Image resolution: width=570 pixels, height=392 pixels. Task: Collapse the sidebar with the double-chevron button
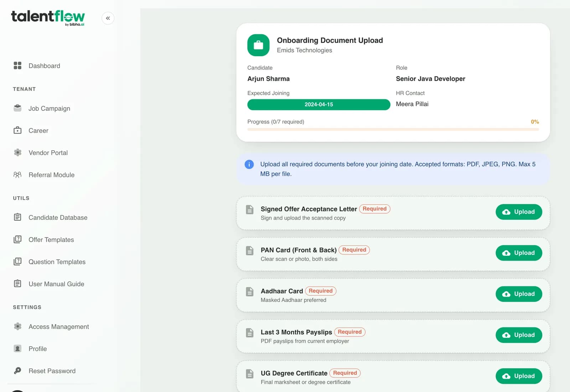pos(108,18)
